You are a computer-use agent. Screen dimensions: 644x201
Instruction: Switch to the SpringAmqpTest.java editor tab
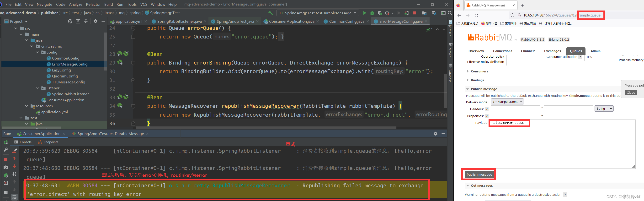(235, 22)
